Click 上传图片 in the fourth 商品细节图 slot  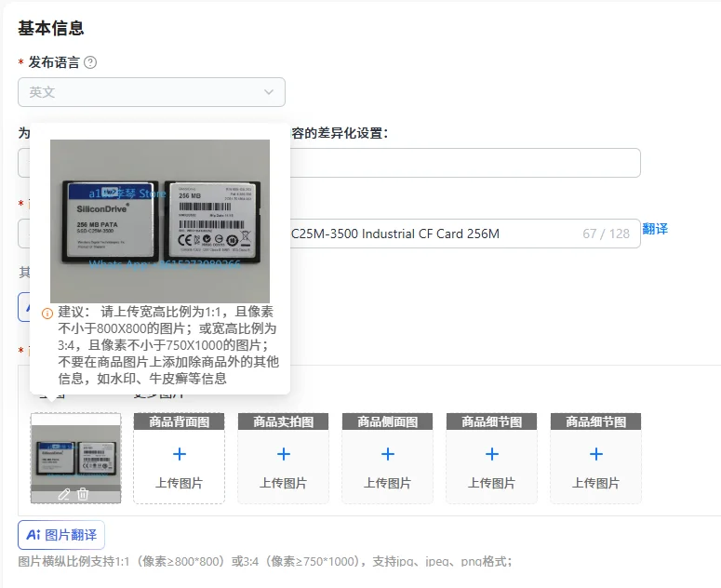pos(491,483)
